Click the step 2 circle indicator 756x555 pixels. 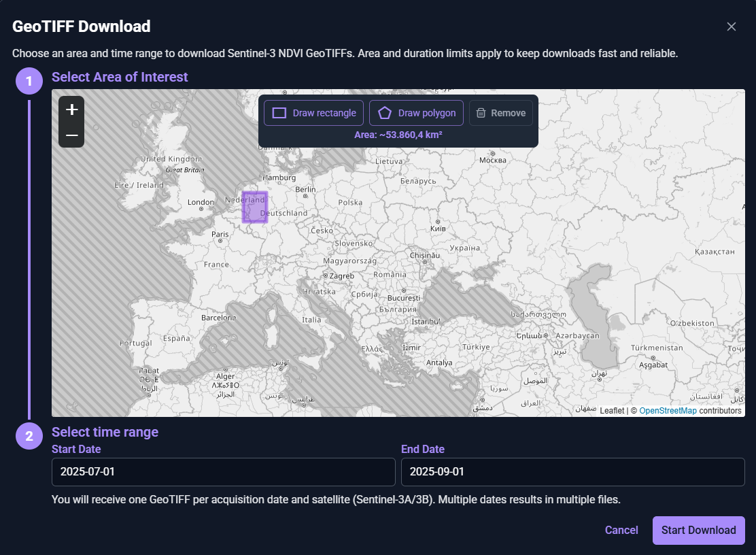pos(29,435)
